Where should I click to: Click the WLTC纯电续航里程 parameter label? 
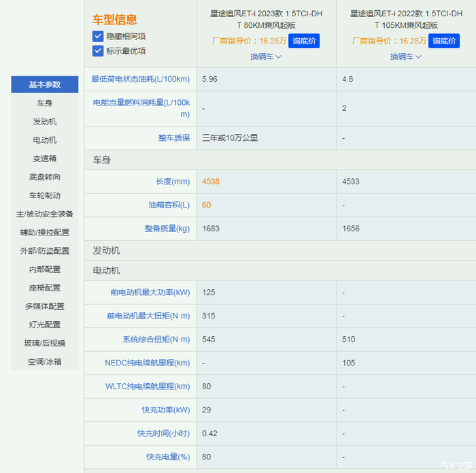tap(148, 387)
